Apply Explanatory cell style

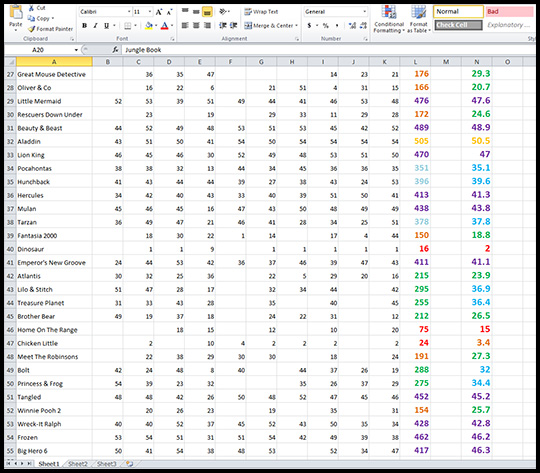click(510, 25)
